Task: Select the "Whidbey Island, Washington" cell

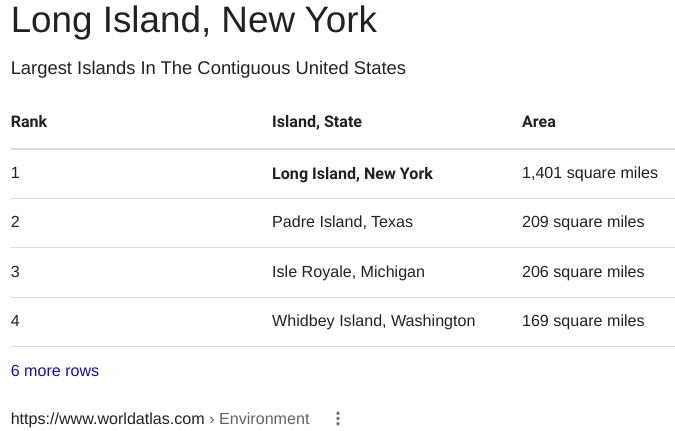Action: click(373, 321)
